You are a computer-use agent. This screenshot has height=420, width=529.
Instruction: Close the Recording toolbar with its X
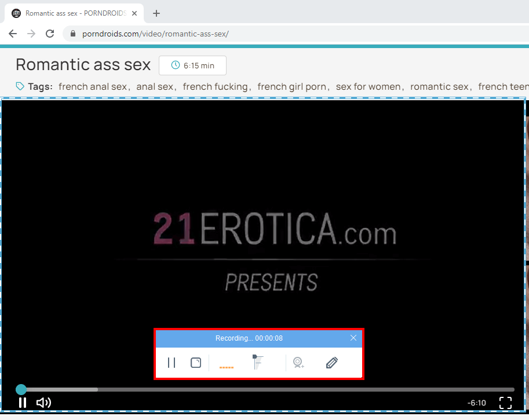(353, 338)
